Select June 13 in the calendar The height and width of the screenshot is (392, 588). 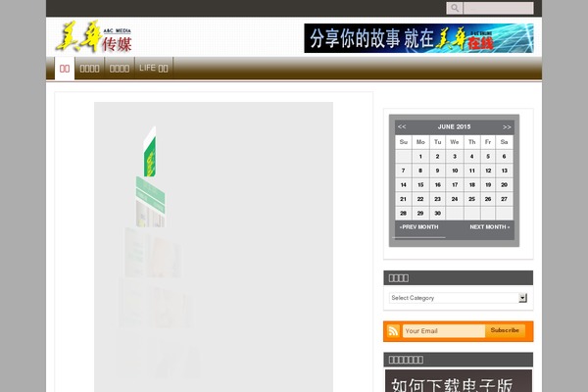504,171
